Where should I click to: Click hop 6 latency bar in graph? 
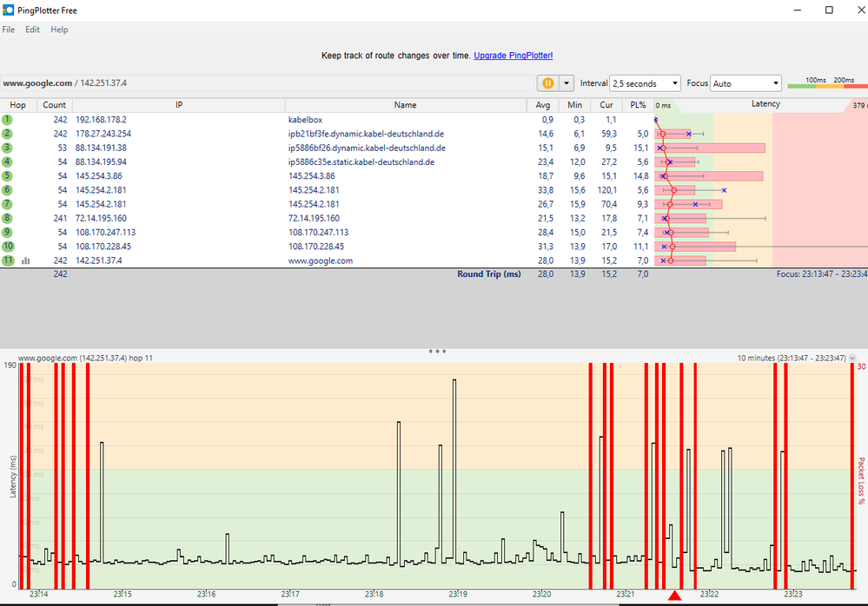675,190
